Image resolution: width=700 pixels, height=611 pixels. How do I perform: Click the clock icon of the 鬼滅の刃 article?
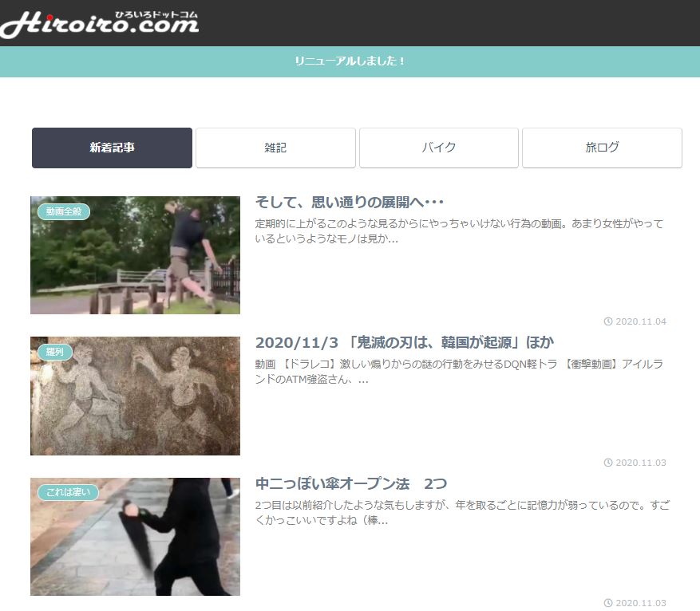608,463
